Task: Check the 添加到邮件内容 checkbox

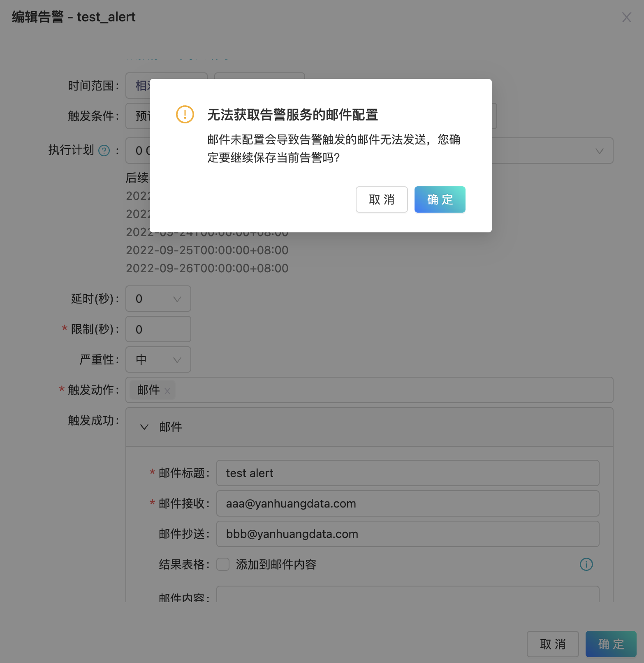Action: click(x=223, y=564)
